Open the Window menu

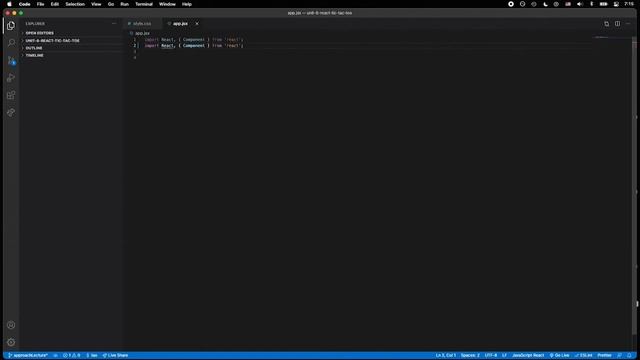pos(167,4)
